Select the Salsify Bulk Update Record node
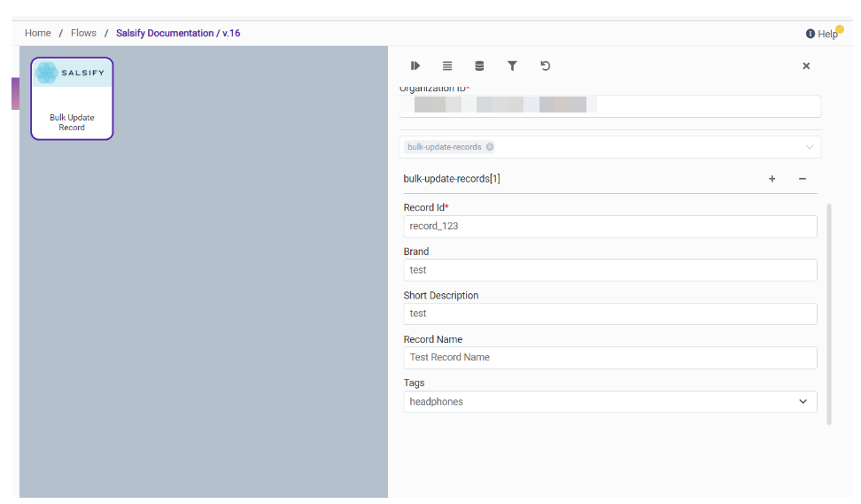Screen dimensions: 861x504 point(72,98)
